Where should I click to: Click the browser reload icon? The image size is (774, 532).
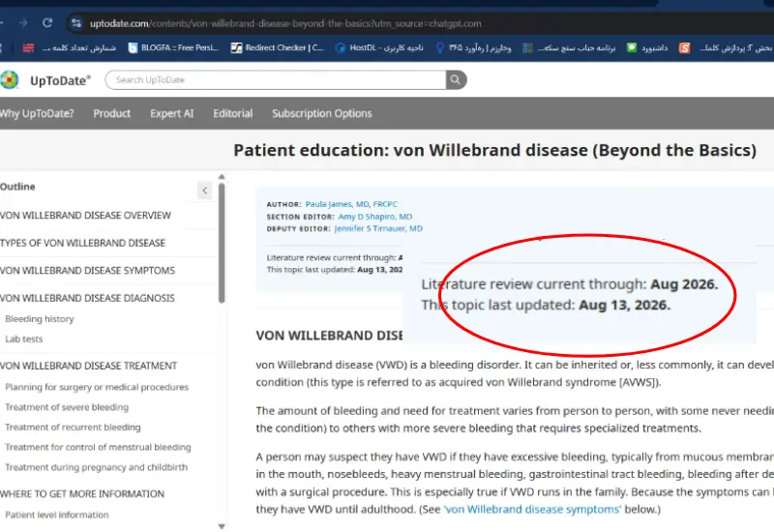click(47, 22)
